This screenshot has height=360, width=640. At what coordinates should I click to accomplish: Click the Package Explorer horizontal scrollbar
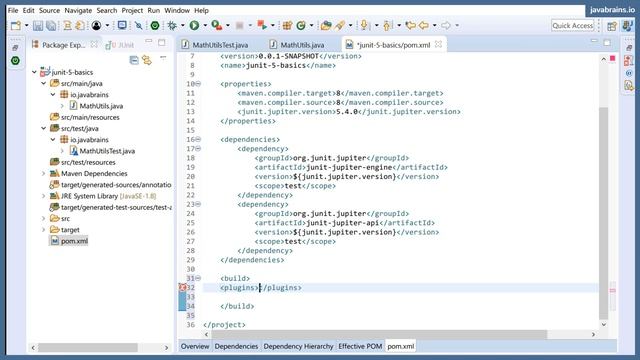(88, 347)
